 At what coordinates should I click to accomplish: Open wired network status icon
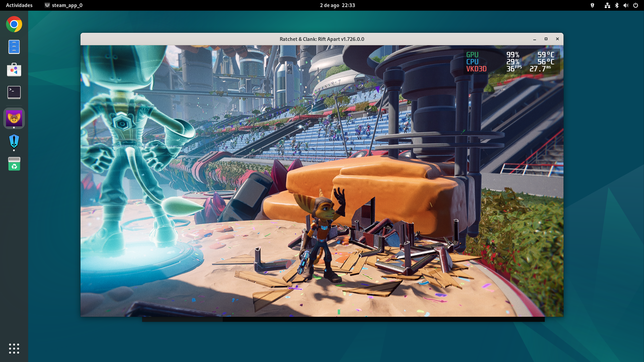[607, 5]
